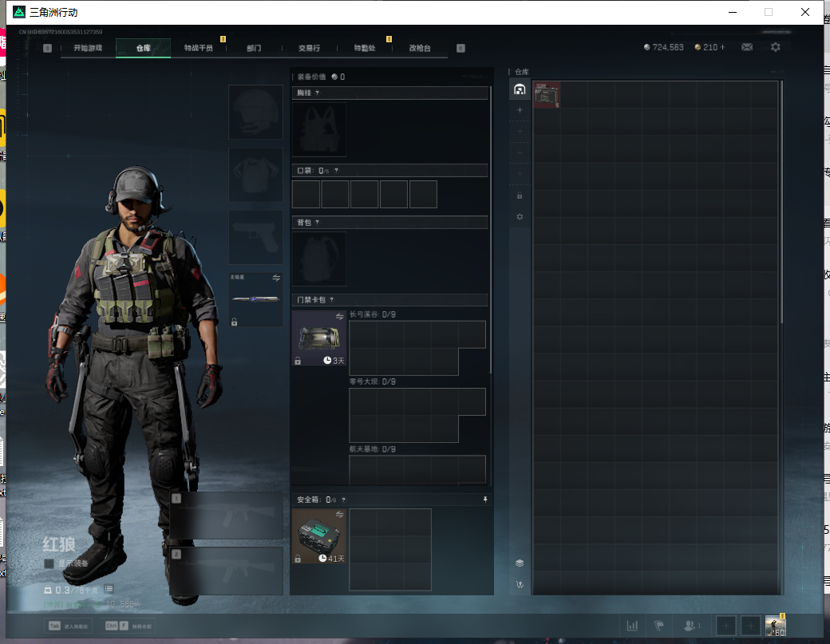Open the 交易行 tab

pyautogui.click(x=309, y=48)
